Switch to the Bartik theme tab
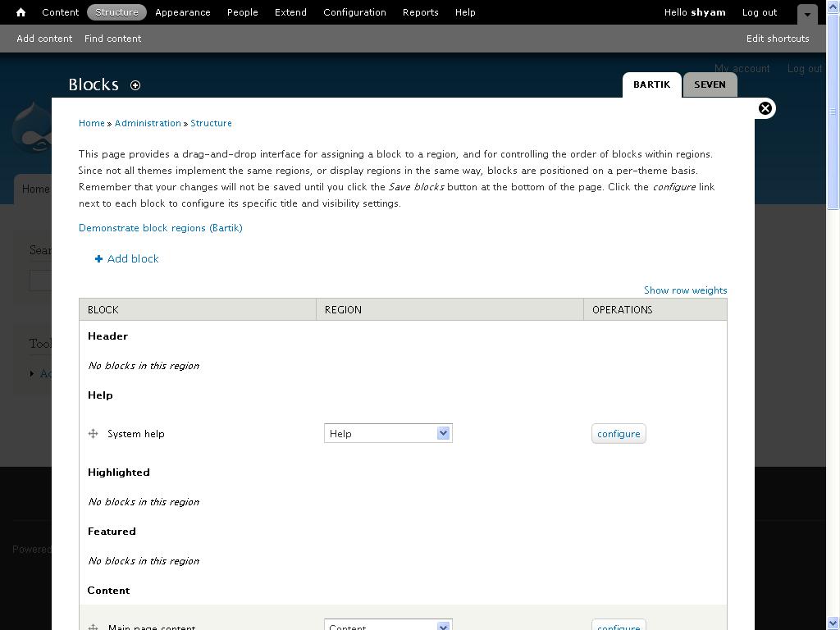 (651, 84)
